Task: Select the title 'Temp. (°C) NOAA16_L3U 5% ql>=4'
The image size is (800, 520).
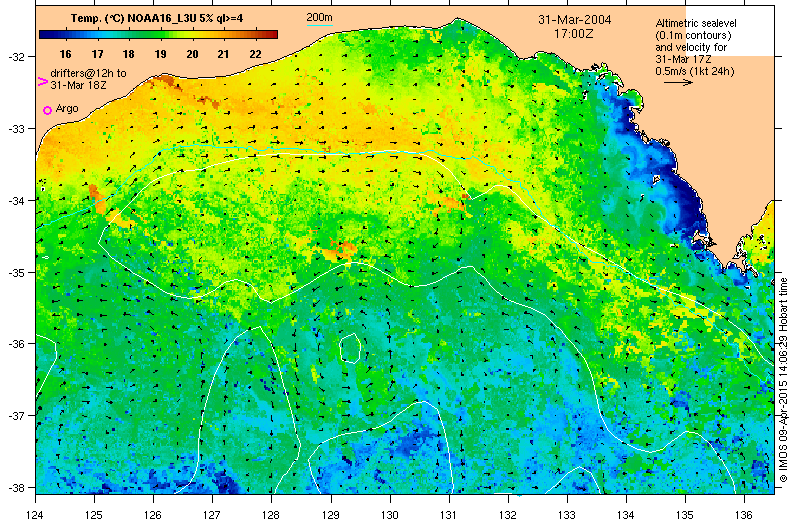Action: click(157, 18)
